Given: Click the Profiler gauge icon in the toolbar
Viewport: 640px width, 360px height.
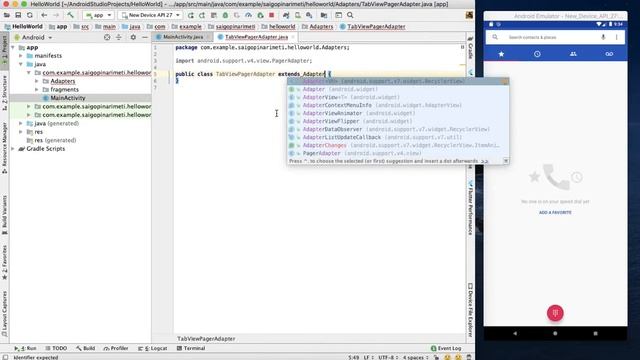Looking at the screenshot, I should (248, 15).
